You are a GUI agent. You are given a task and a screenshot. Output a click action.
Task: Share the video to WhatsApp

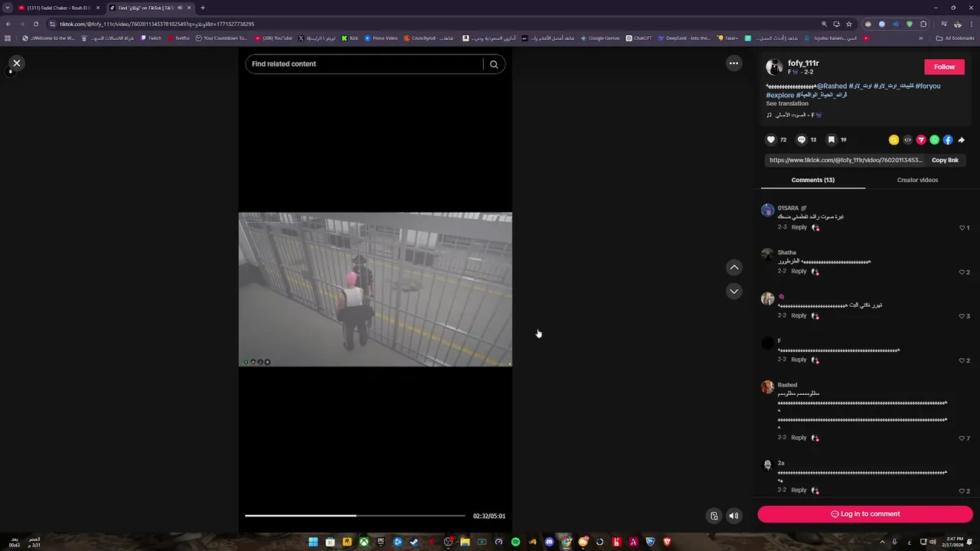click(934, 140)
